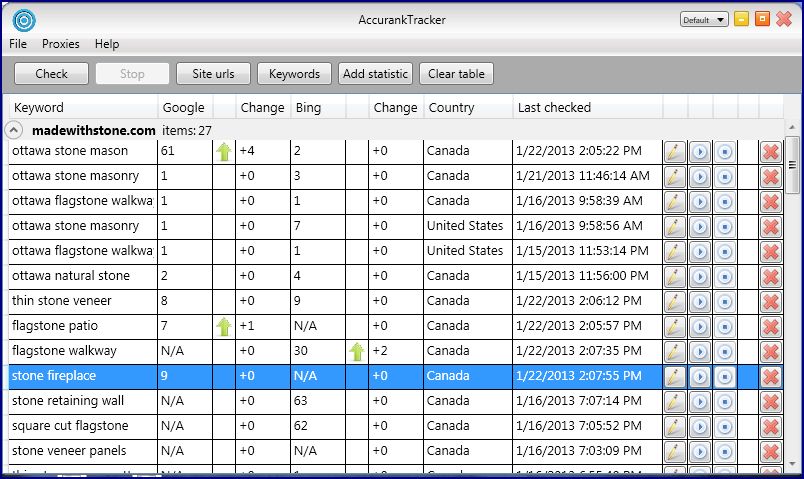Minimize the AccurankTracker window
The height and width of the screenshot is (479, 804).
tap(741, 19)
